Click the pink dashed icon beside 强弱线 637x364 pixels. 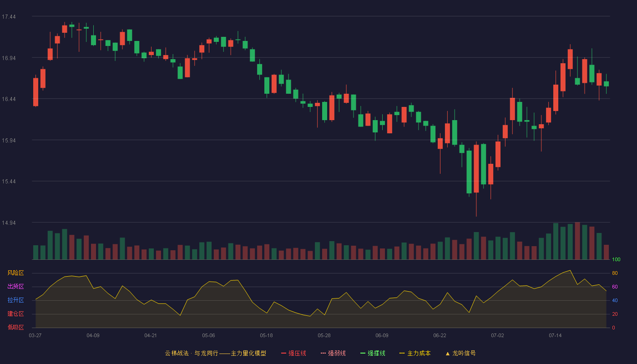point(323,353)
